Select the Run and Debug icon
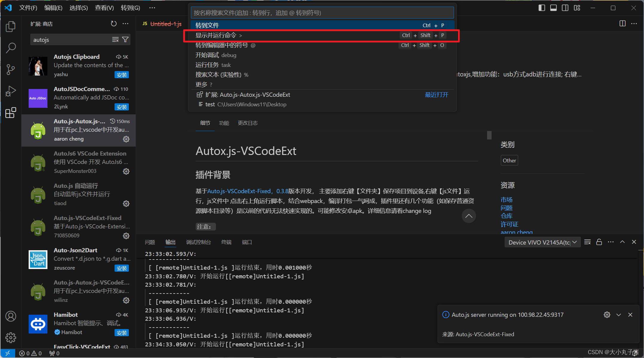The image size is (644, 358). point(11,91)
